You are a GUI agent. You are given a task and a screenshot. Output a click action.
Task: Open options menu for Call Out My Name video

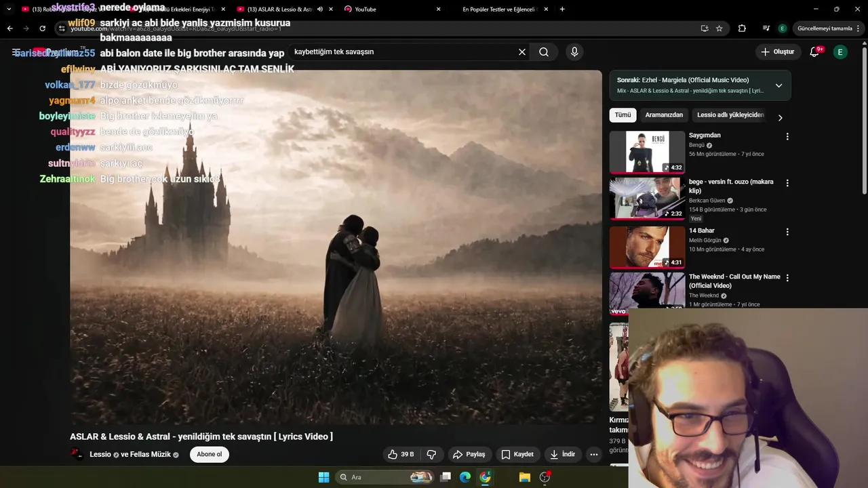click(787, 278)
